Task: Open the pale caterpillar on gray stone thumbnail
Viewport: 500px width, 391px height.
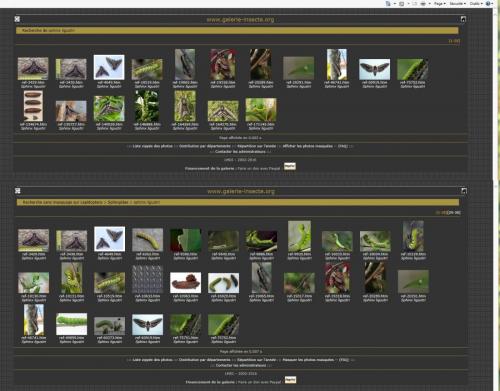Action: [x=147, y=240]
